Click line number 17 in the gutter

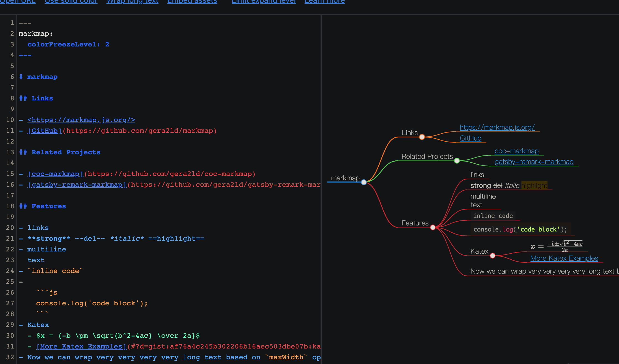coord(10,195)
